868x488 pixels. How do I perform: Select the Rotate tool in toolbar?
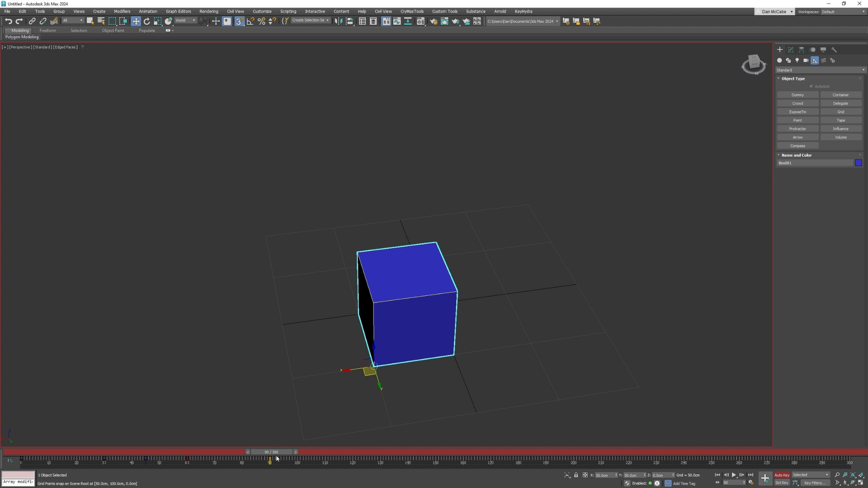(x=146, y=21)
